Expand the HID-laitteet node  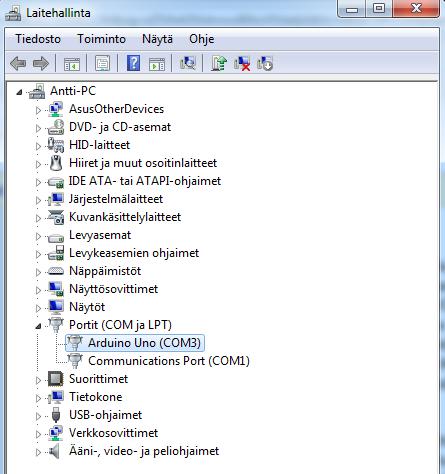click(38, 146)
